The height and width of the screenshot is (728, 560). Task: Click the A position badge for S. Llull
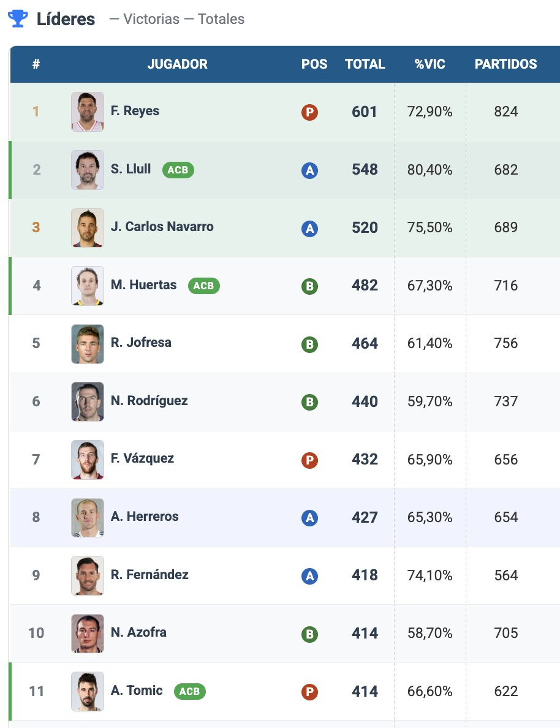(309, 170)
